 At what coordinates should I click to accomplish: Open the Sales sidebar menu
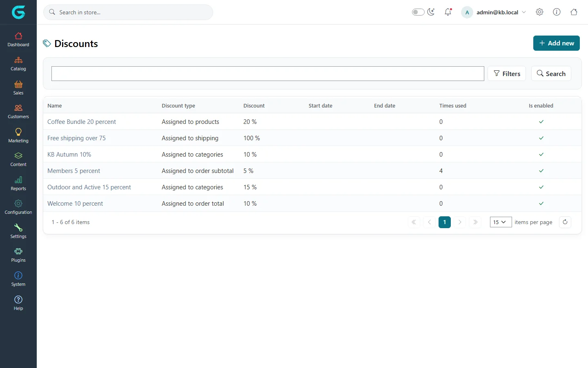[x=18, y=88]
